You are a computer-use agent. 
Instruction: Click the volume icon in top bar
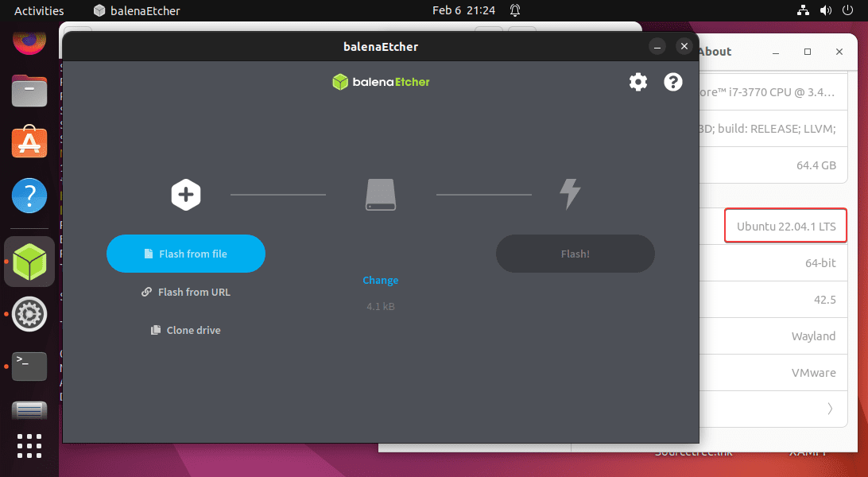coord(825,10)
